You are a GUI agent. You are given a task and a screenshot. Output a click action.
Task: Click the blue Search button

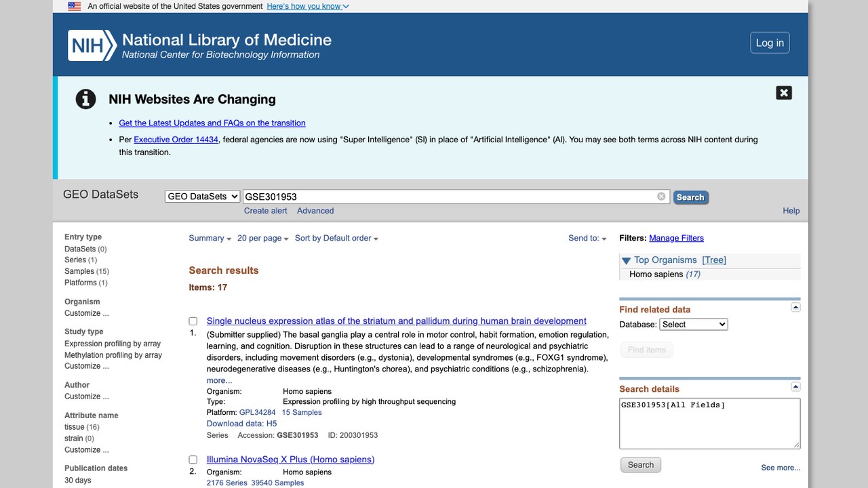[x=690, y=197]
